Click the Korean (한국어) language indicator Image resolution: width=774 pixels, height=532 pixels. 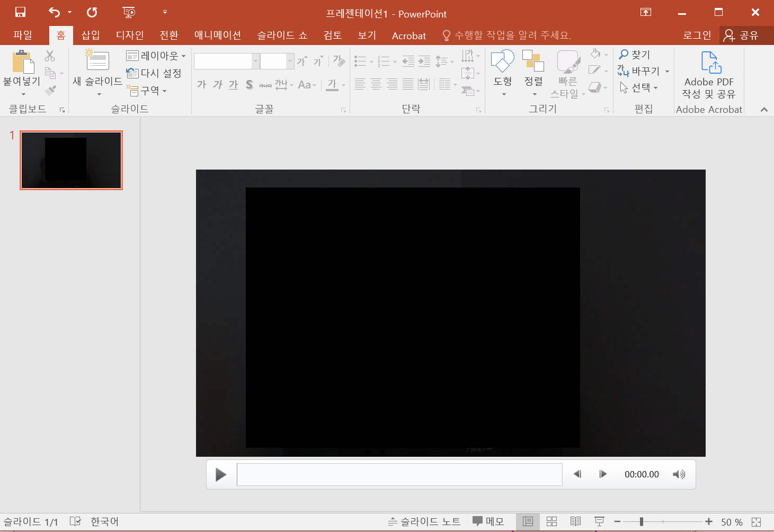pyautogui.click(x=104, y=521)
